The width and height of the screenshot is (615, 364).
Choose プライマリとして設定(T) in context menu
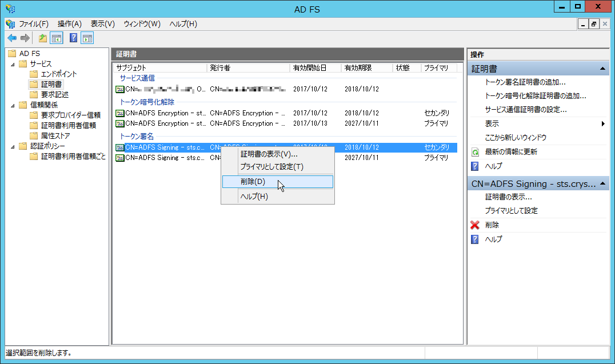point(278,167)
